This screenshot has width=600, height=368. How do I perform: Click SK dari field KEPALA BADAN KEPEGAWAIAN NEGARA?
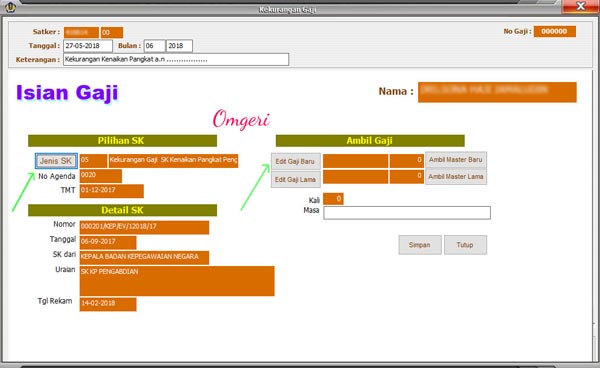[x=144, y=257]
